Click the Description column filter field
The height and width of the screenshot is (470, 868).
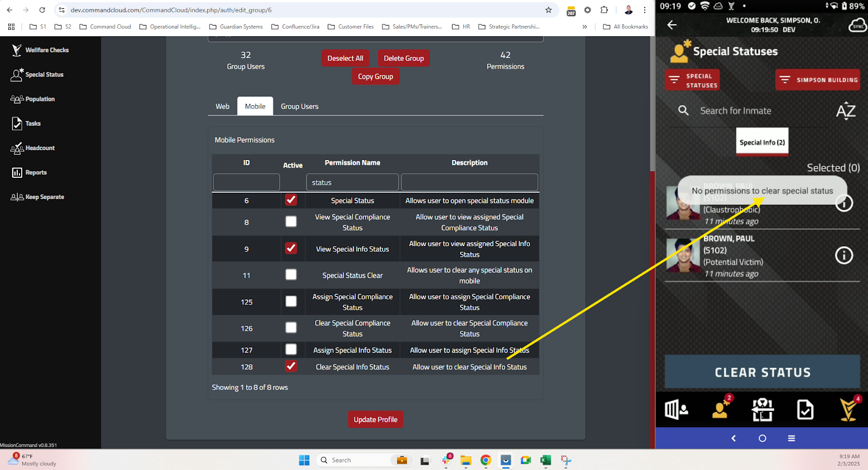pyautogui.click(x=469, y=182)
